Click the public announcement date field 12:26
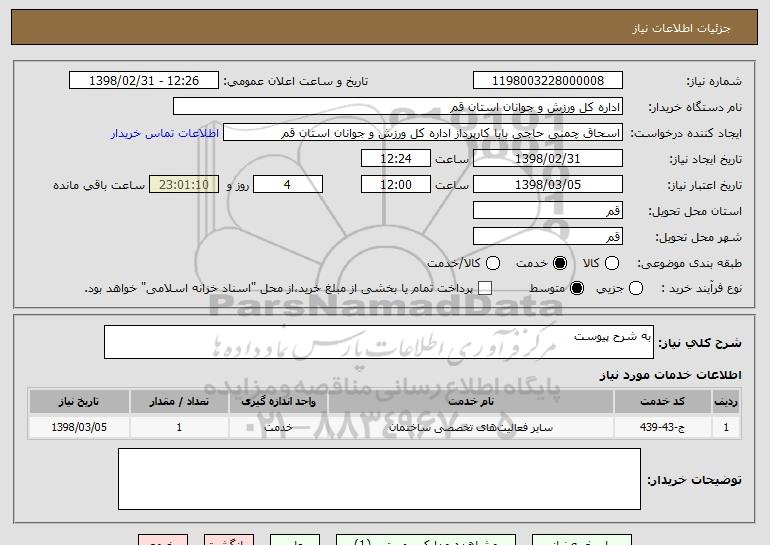Viewport: 770px width, 545px height. tap(144, 81)
